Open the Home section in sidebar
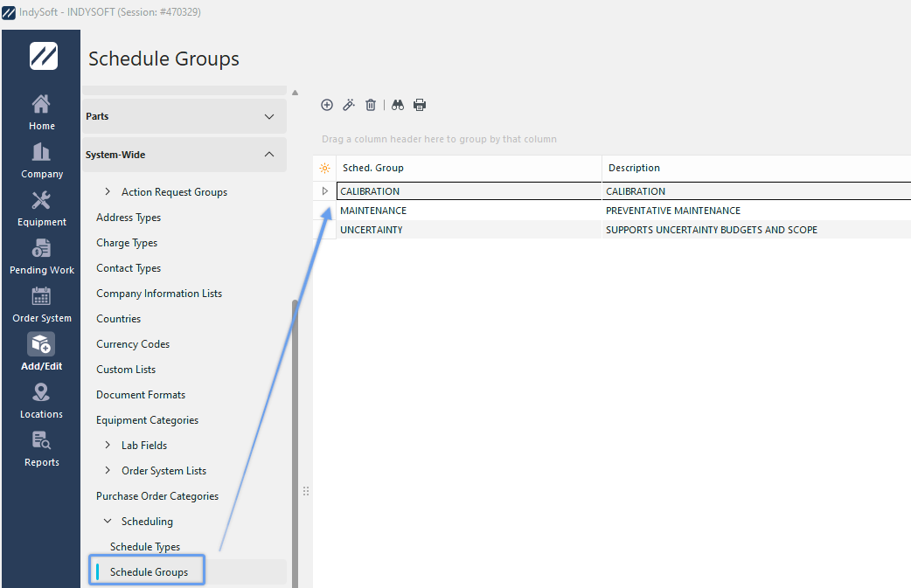Image resolution: width=911 pixels, height=588 pixels. 41,113
